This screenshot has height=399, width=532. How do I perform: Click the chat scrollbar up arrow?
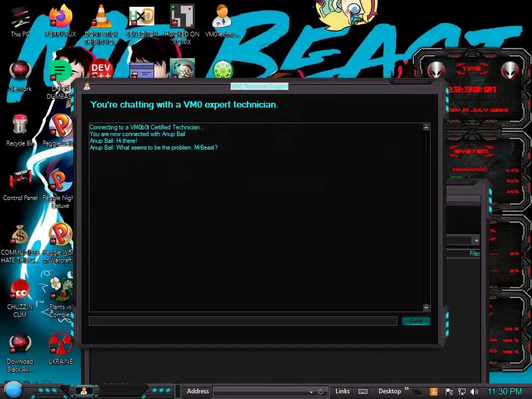426,127
